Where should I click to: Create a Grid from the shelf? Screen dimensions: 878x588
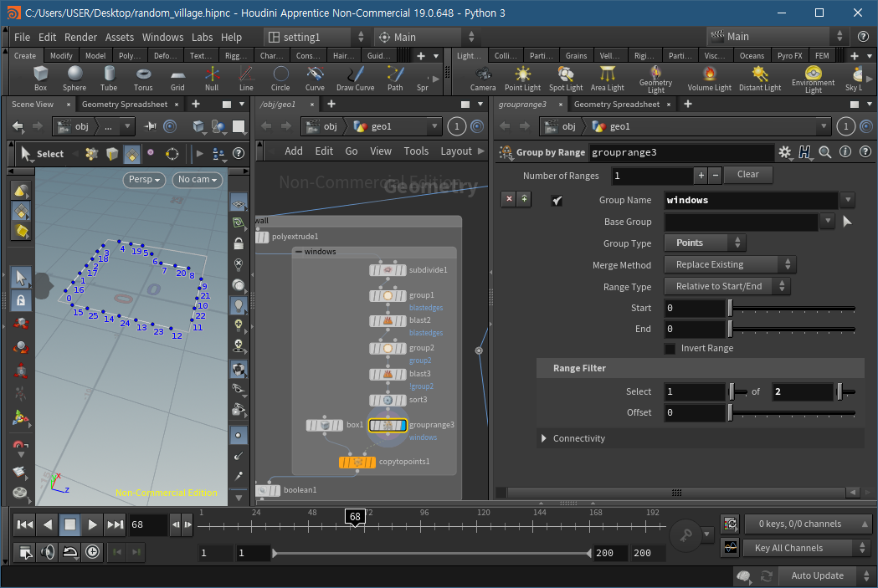[x=177, y=78]
